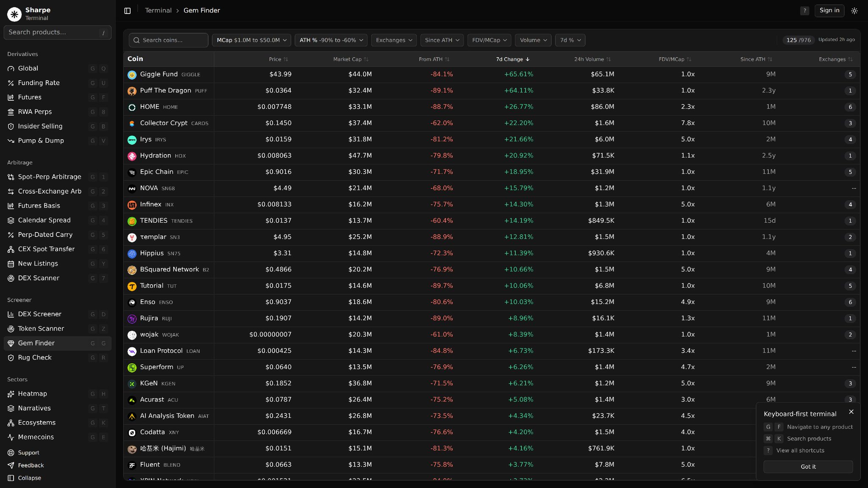
Task: Close the Keyboard-first terminal popup
Action: [851, 412]
